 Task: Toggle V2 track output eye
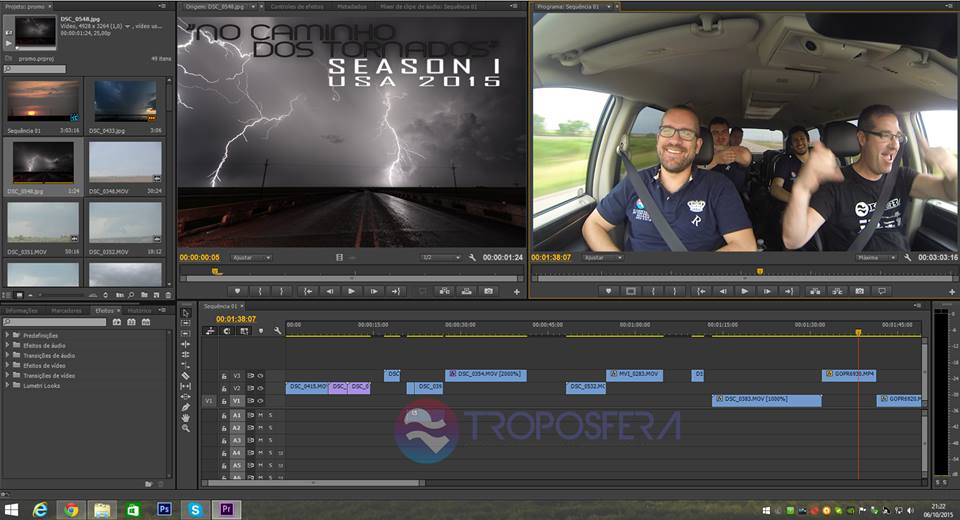[x=260, y=388]
